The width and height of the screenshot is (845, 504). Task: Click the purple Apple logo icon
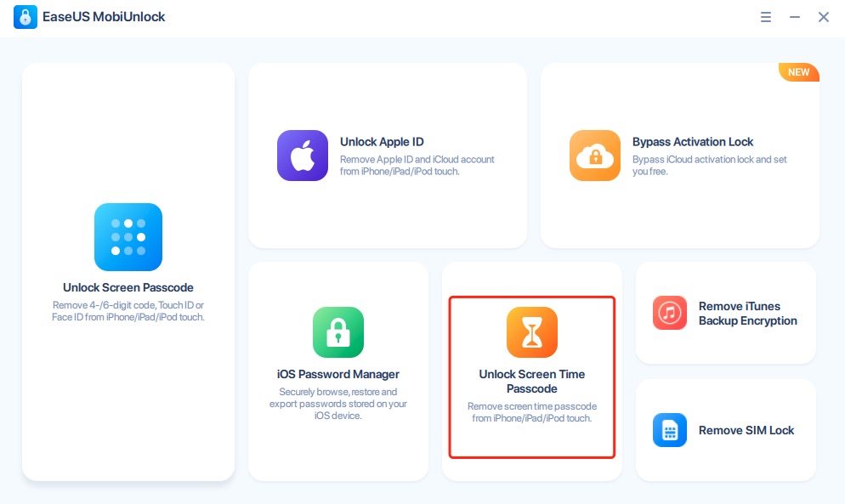[303, 156]
